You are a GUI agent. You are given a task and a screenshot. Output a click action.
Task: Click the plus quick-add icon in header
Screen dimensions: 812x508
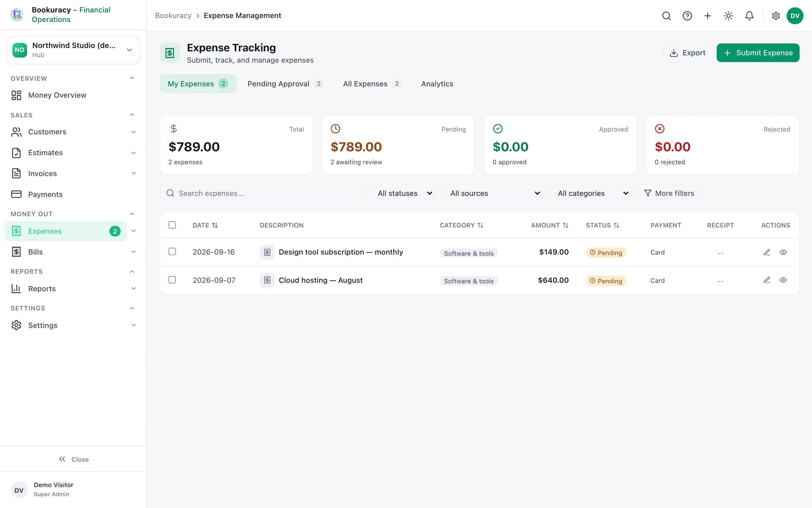(x=708, y=16)
